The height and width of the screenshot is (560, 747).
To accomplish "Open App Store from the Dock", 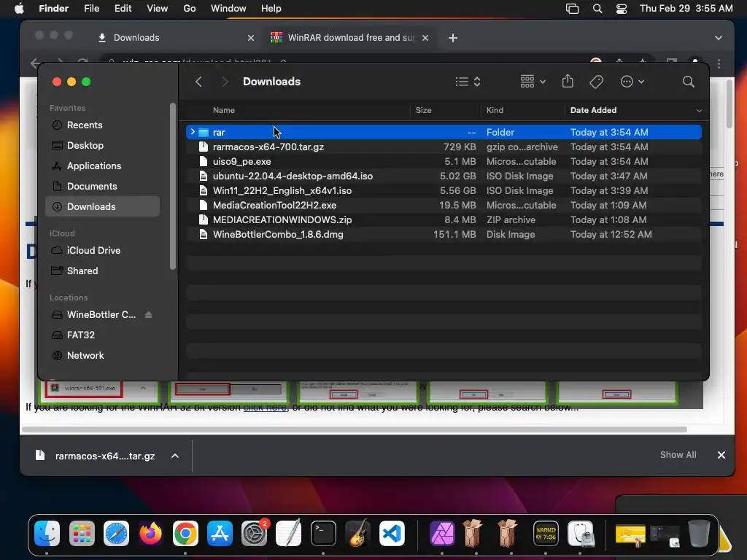I will [220, 533].
